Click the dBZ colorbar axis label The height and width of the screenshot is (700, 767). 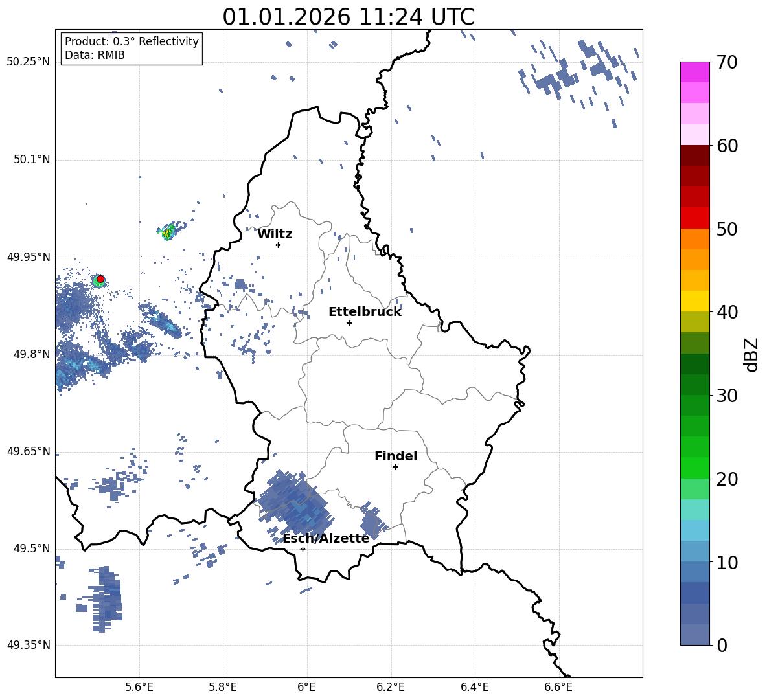coord(750,354)
